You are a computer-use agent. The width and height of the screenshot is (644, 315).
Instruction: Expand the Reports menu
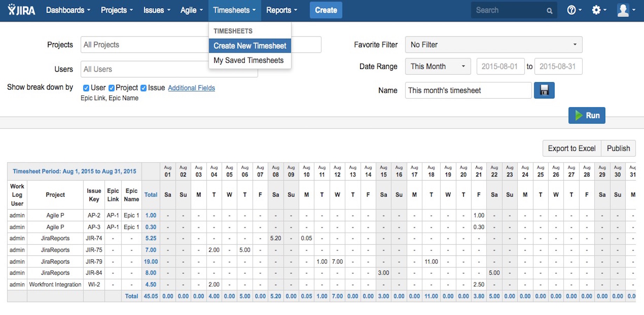[282, 10]
